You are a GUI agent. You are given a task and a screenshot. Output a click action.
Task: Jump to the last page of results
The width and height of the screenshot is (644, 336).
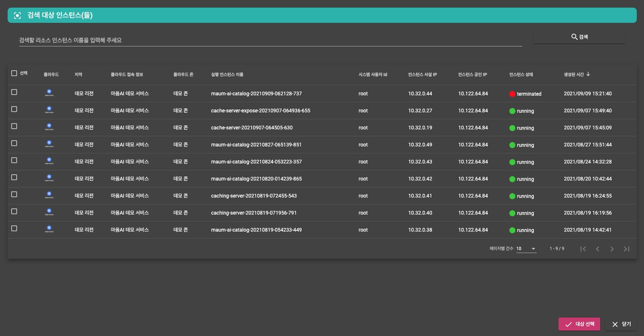pos(626,249)
